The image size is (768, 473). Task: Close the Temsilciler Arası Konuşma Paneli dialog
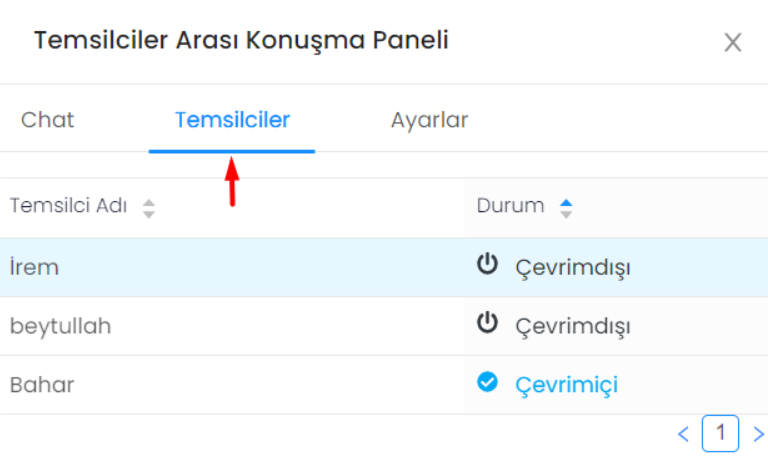(x=733, y=42)
